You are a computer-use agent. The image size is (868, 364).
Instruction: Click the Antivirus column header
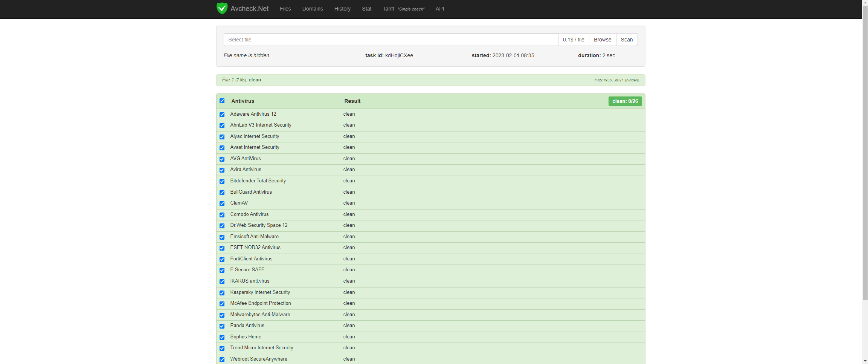(243, 101)
